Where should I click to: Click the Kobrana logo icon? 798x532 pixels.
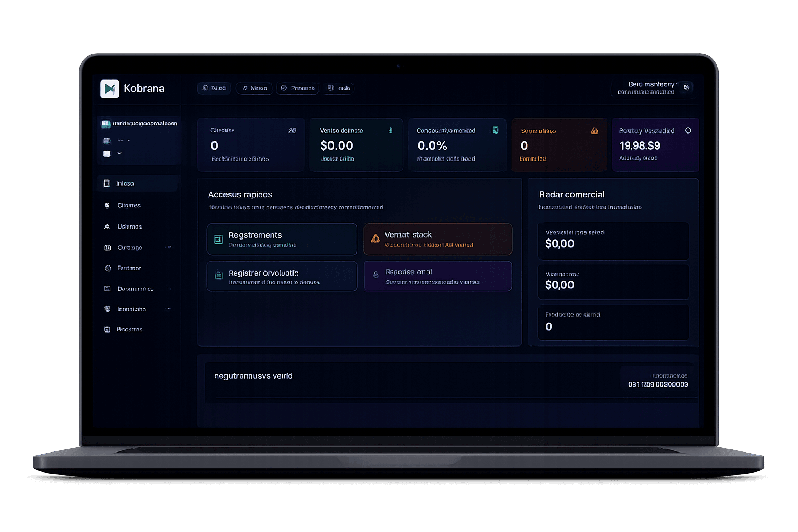click(x=110, y=89)
